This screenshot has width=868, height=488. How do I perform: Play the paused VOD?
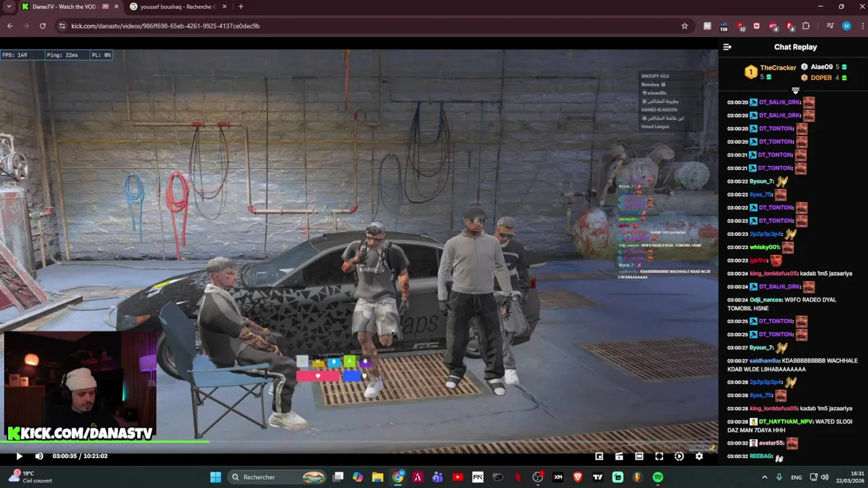point(19,456)
